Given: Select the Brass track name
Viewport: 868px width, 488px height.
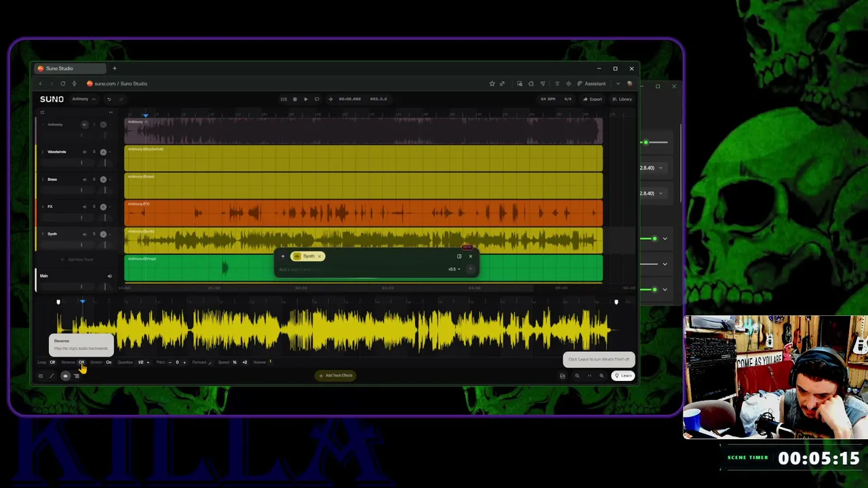Looking at the screenshot, I should (52, 179).
